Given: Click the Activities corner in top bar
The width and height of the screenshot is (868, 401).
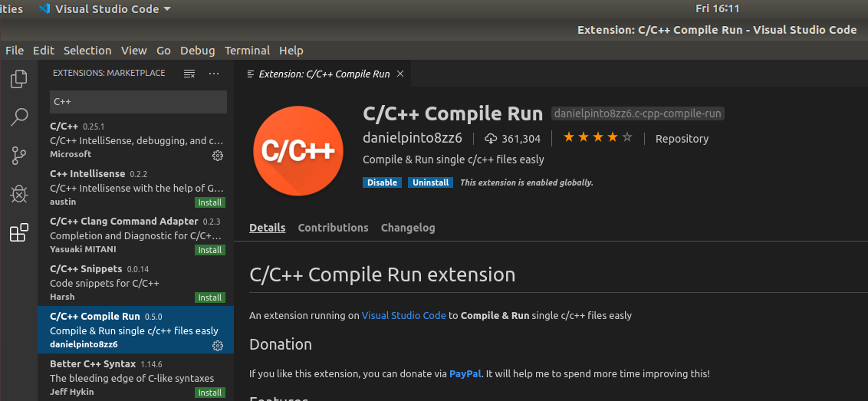Looking at the screenshot, I should [x=12, y=9].
